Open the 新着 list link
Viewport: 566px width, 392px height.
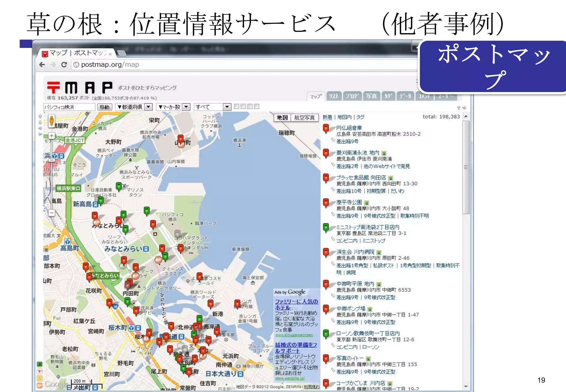pos(327,117)
